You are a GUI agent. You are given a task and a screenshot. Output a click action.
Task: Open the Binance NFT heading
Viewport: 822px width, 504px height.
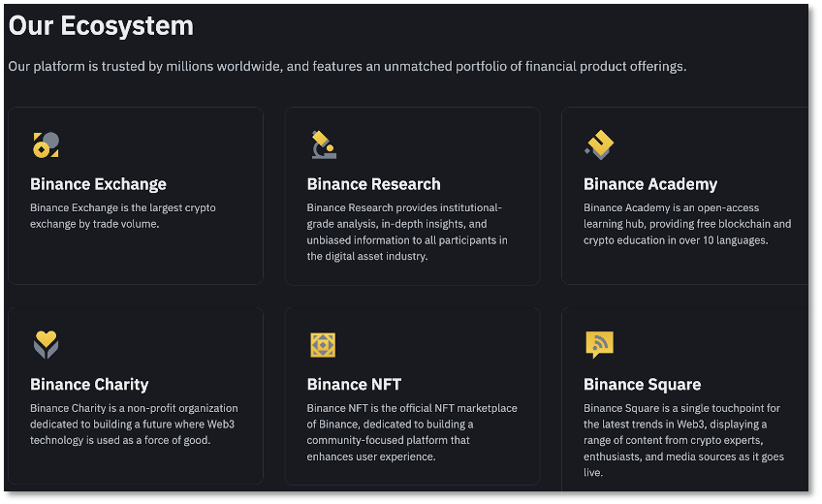(x=354, y=384)
